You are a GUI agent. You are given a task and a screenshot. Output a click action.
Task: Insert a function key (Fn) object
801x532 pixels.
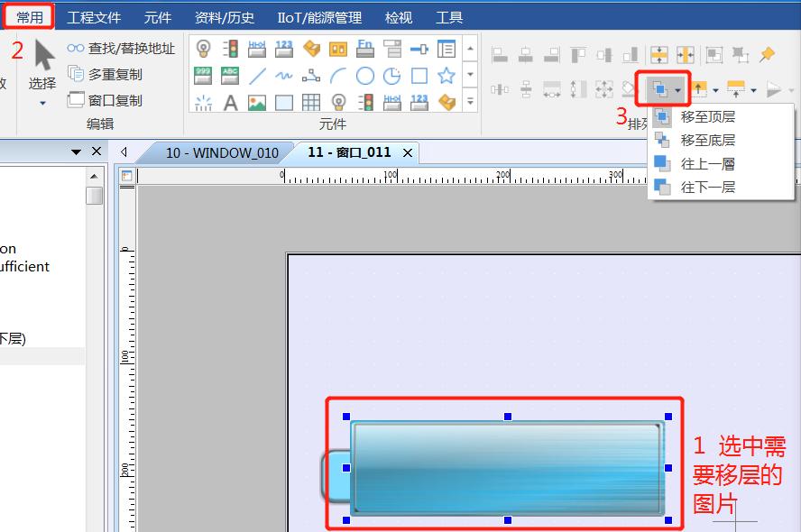(x=364, y=49)
